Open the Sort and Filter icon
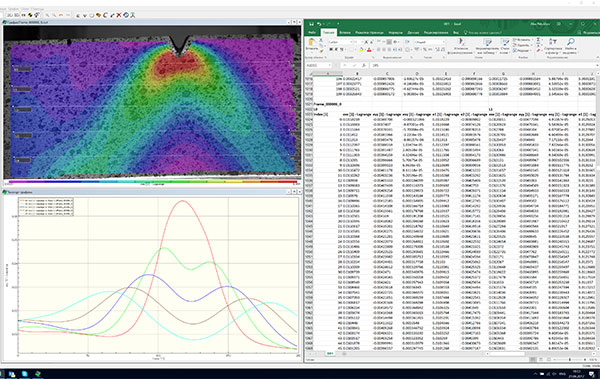Screen dimensions: 600x379 pyautogui.click(x=553, y=42)
